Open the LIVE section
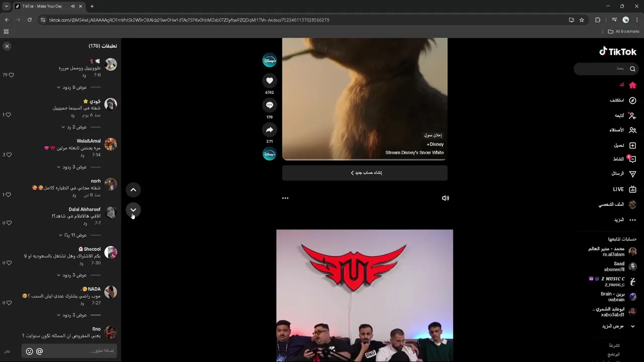 (x=624, y=190)
